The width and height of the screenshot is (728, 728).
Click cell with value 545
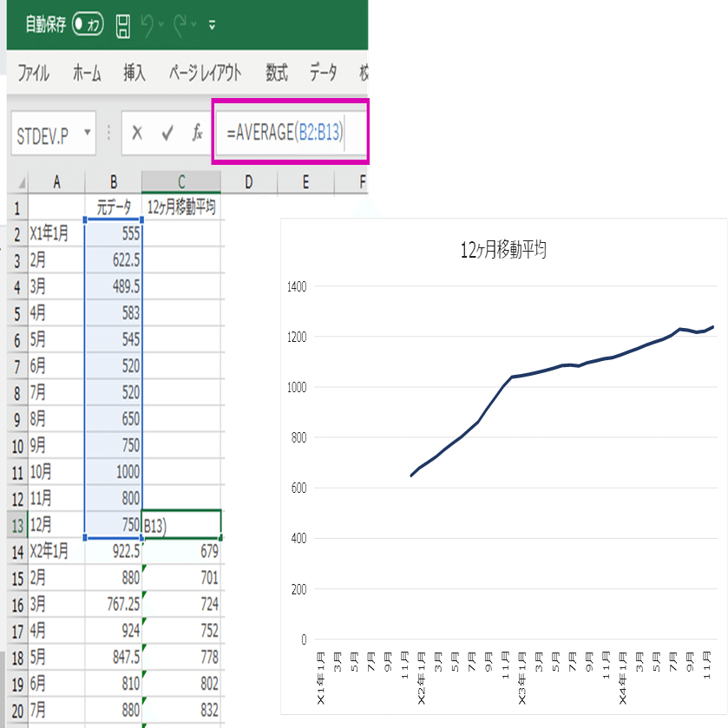point(114,339)
